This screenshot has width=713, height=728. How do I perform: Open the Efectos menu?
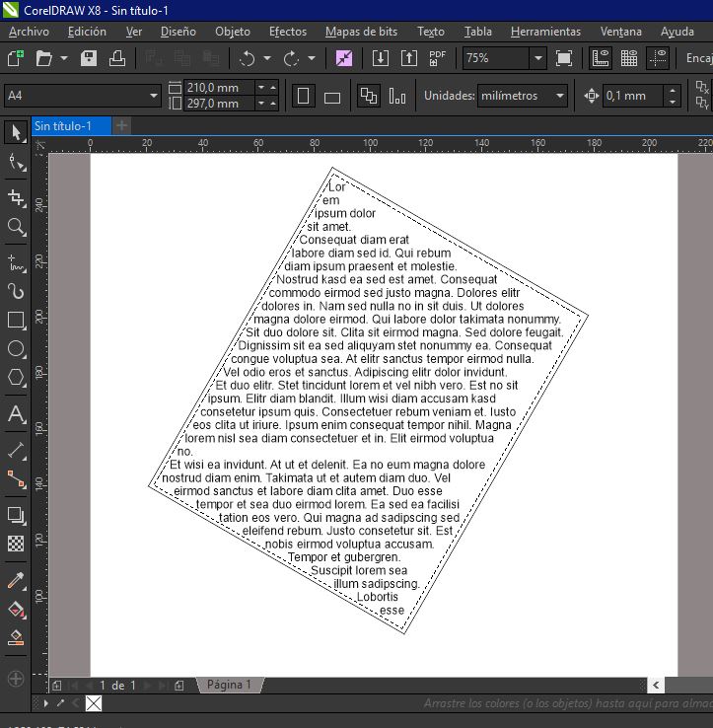[x=288, y=32]
